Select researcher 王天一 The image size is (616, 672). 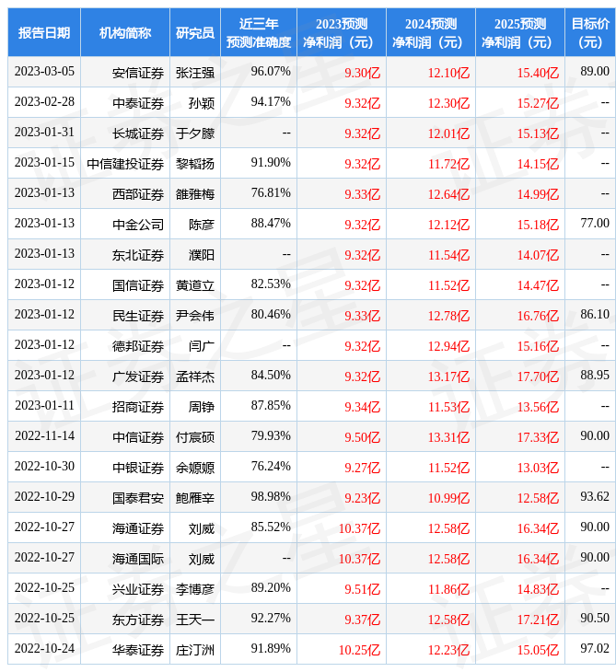click(x=195, y=620)
